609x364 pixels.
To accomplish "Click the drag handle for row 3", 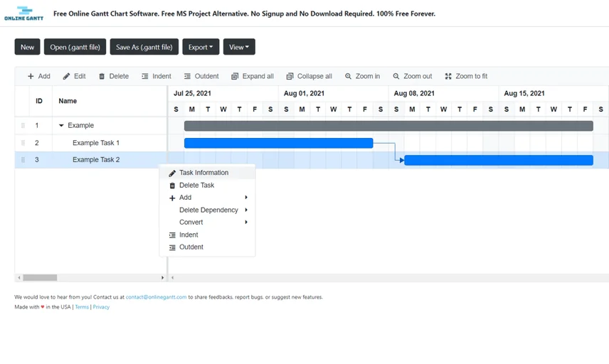I will point(23,159).
